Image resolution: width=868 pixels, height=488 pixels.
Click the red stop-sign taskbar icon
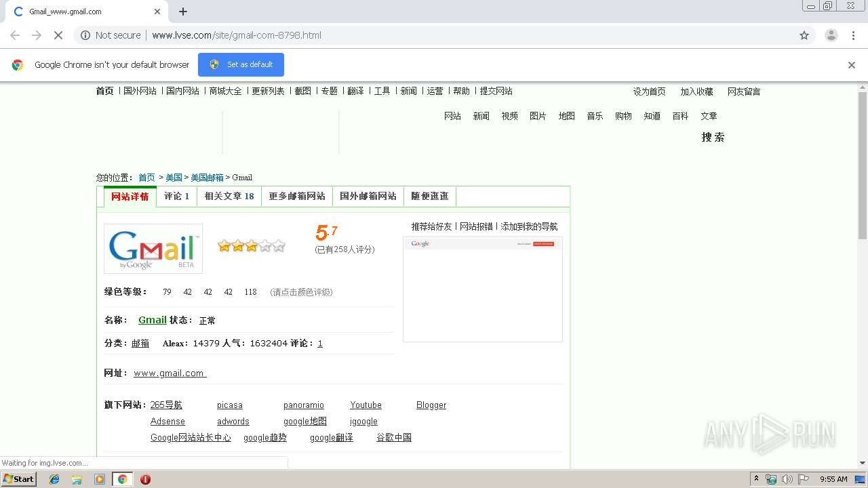click(x=145, y=479)
